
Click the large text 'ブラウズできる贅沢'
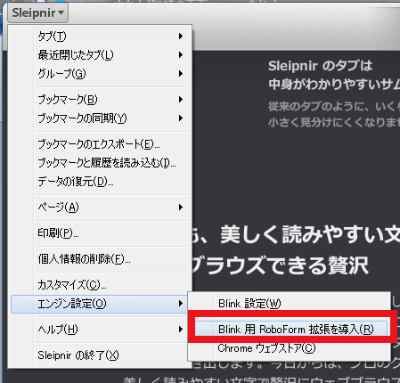tap(279, 266)
